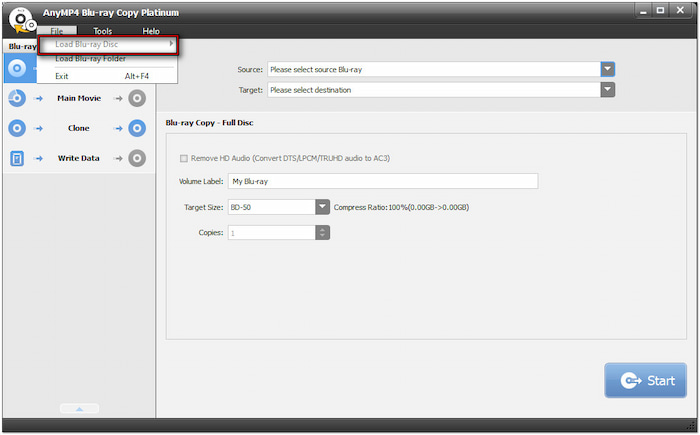Click the Write Data document icon
The image size is (700, 435).
(17, 158)
